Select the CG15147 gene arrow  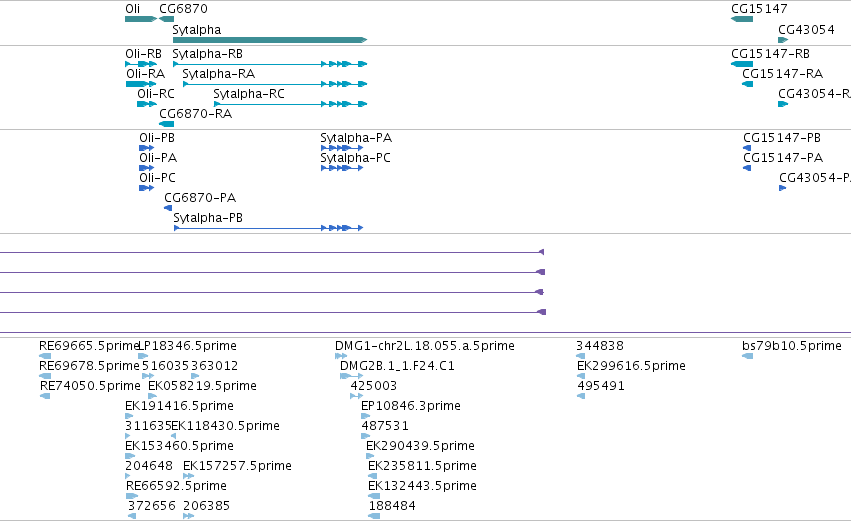(742, 19)
